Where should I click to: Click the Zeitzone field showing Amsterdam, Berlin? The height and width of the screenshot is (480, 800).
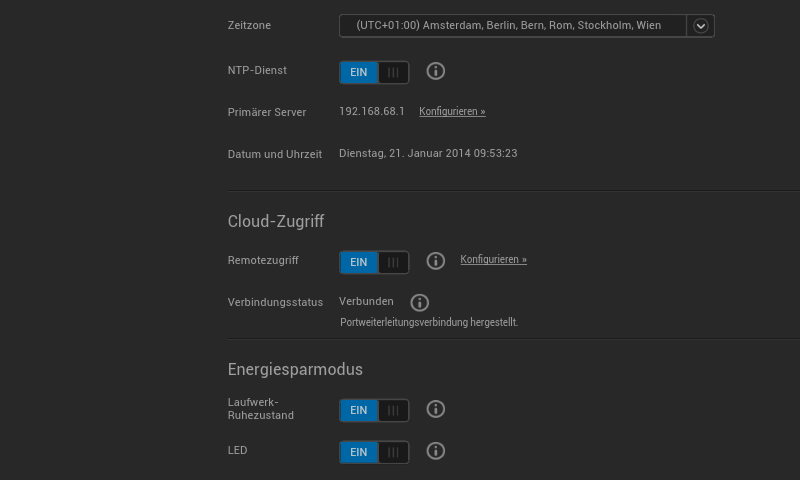(x=512, y=26)
